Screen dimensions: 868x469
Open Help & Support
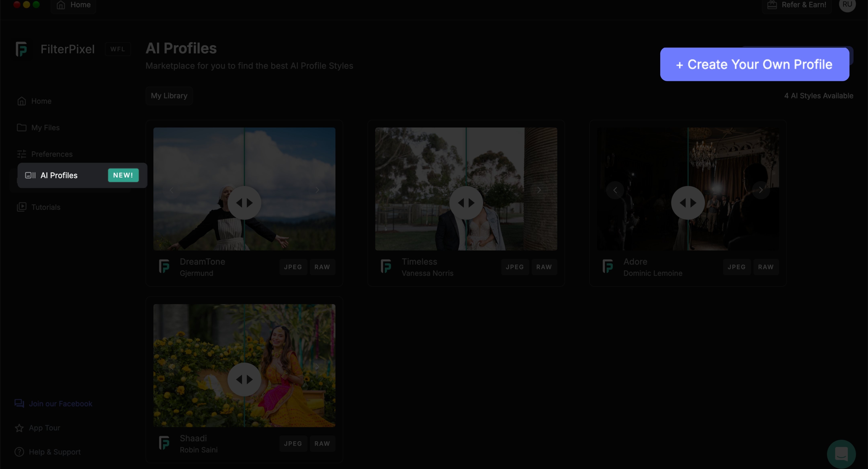click(54, 452)
